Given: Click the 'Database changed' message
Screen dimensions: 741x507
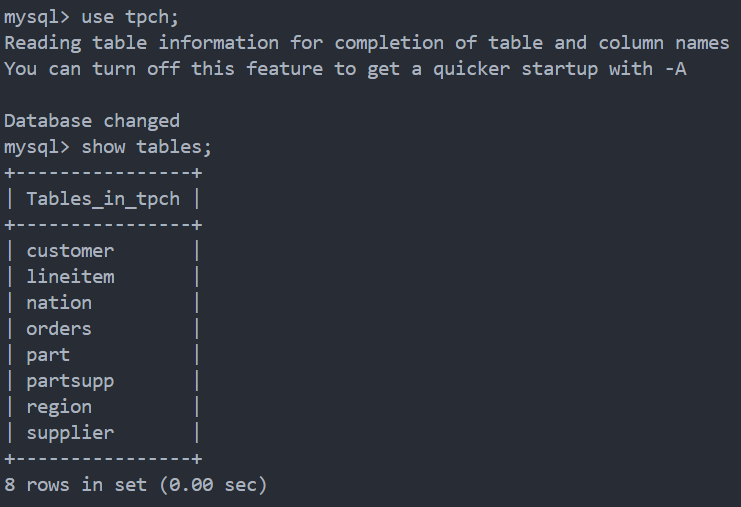Looking at the screenshot, I should [x=92, y=121].
